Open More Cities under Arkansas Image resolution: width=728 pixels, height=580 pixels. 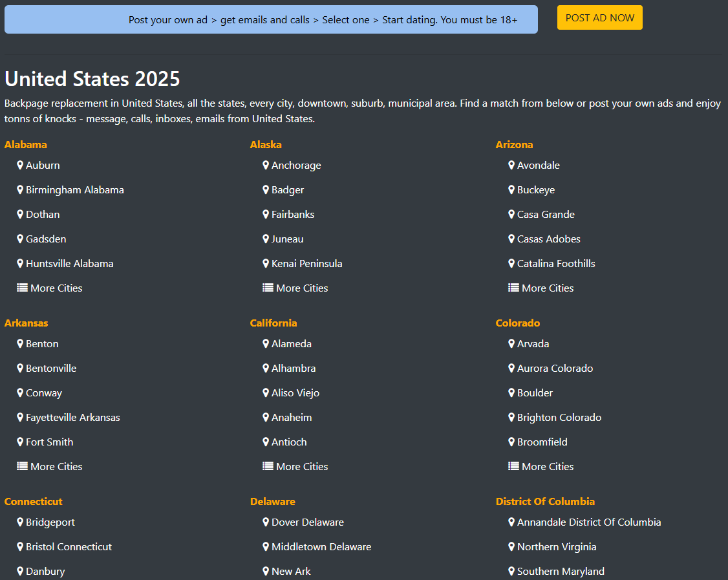[x=56, y=467]
